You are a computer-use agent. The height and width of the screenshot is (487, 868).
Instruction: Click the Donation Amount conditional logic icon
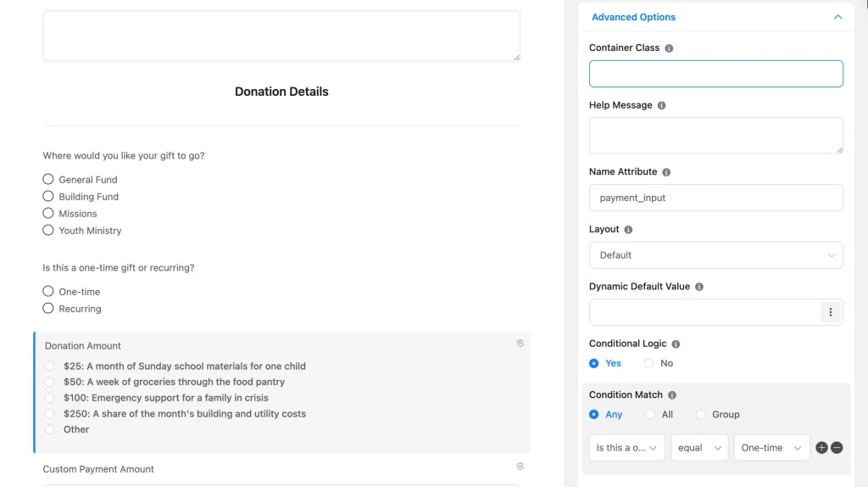coord(520,344)
